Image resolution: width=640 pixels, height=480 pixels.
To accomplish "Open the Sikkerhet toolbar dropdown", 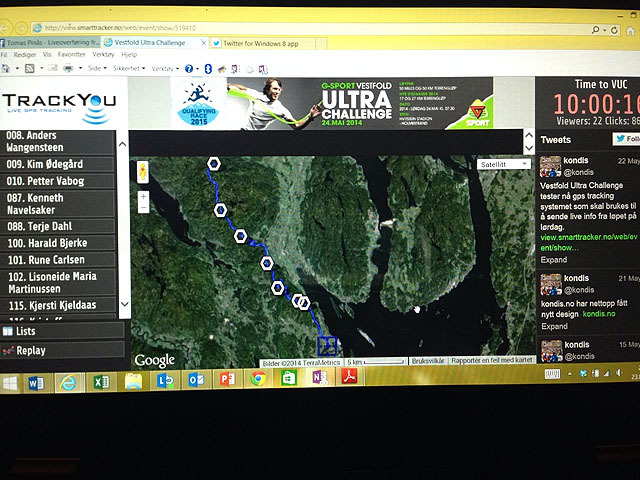I will click(x=129, y=68).
